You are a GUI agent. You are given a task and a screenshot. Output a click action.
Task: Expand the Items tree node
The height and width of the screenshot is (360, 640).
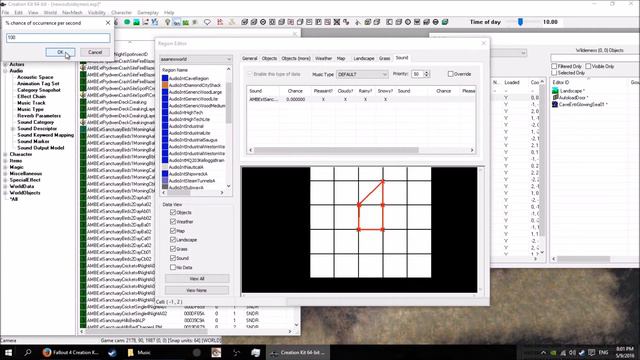5,161
